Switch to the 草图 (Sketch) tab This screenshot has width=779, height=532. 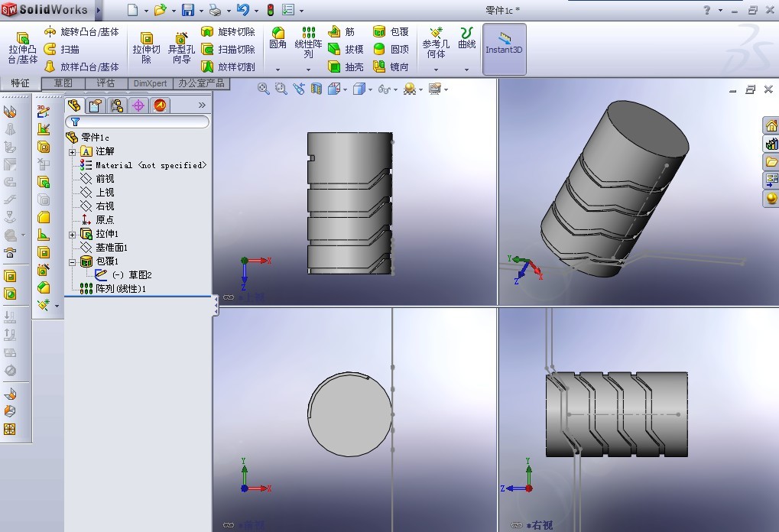(63, 83)
